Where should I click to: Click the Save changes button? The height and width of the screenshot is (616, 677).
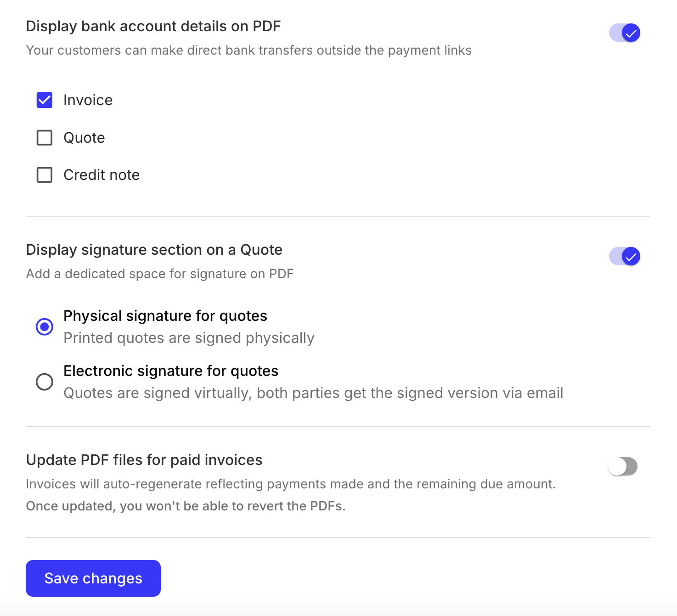pyautogui.click(x=93, y=578)
